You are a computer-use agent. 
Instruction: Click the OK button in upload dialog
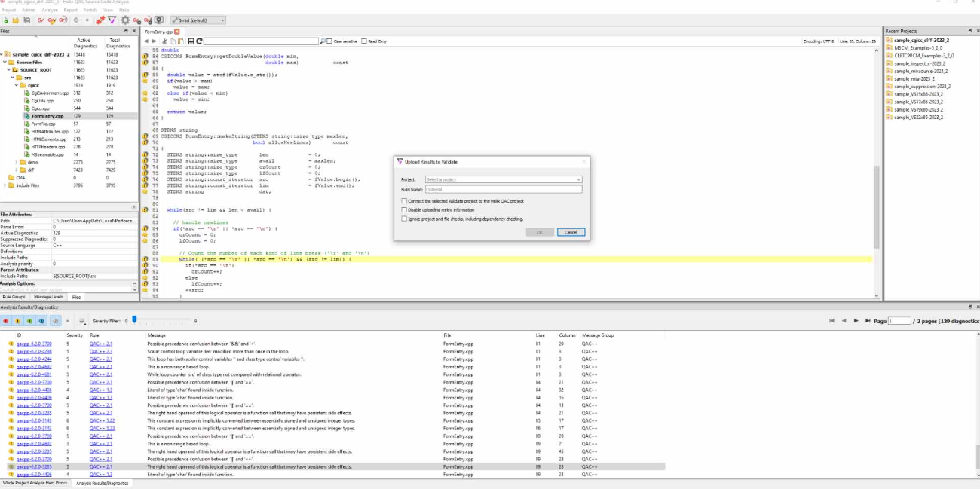[539, 232]
